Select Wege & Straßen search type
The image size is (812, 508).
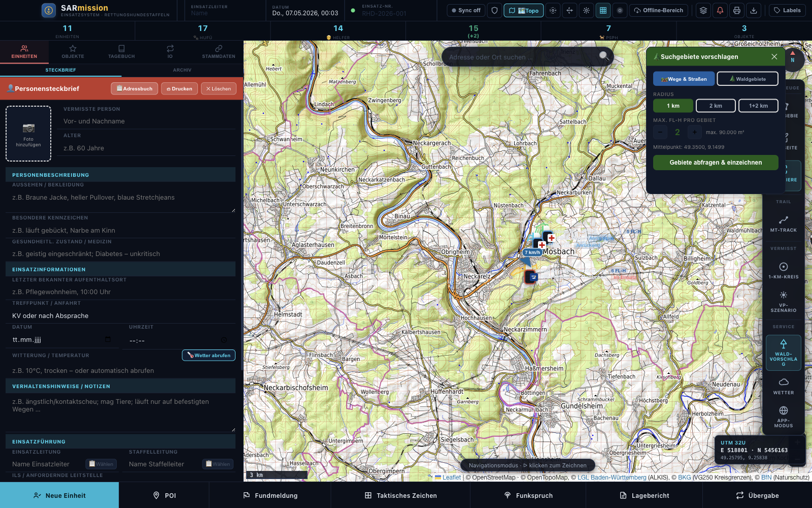click(x=684, y=79)
